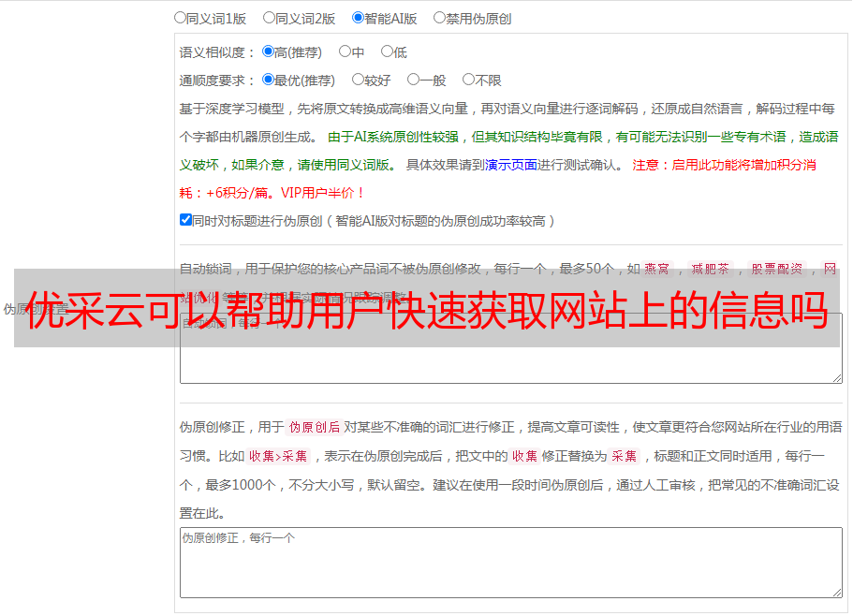This screenshot has width=853, height=616.
Task: Set 语义相似度 to 低
Action: point(387,51)
